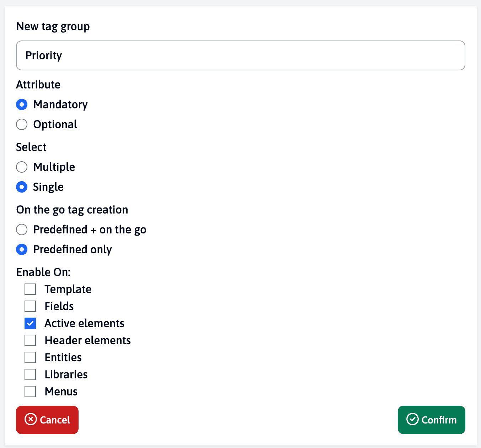This screenshot has width=481, height=448.
Task: Confirm the new tag group
Action: tap(431, 420)
